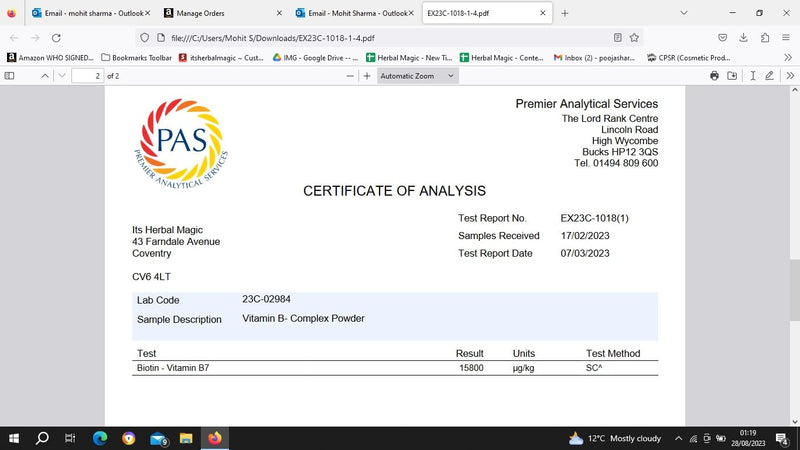The width and height of the screenshot is (800, 450).
Task: List all tabs dropdown arrow
Action: pyautogui.click(x=684, y=13)
